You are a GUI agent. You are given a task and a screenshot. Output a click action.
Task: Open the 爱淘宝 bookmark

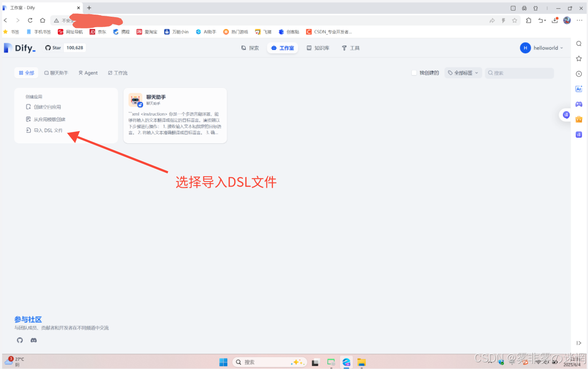click(x=147, y=32)
